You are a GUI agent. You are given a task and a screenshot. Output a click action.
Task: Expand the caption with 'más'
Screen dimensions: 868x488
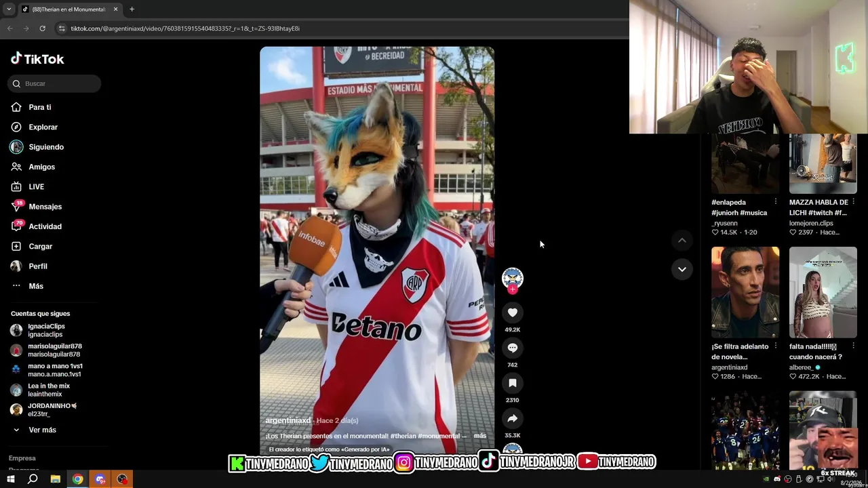479,436
